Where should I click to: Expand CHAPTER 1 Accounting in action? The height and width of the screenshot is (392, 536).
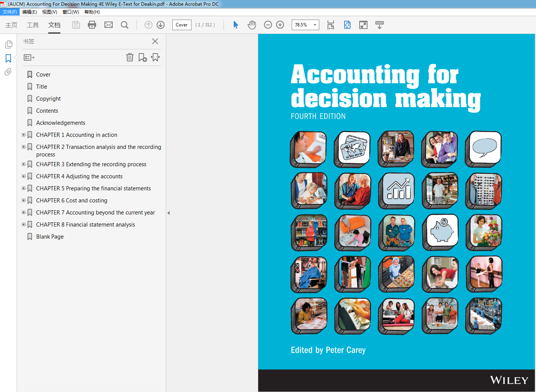[x=23, y=135]
